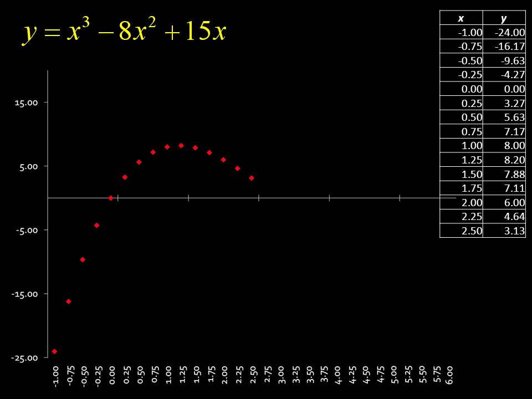
Task: Click horizontal axis label 3.75
Action: point(324,374)
